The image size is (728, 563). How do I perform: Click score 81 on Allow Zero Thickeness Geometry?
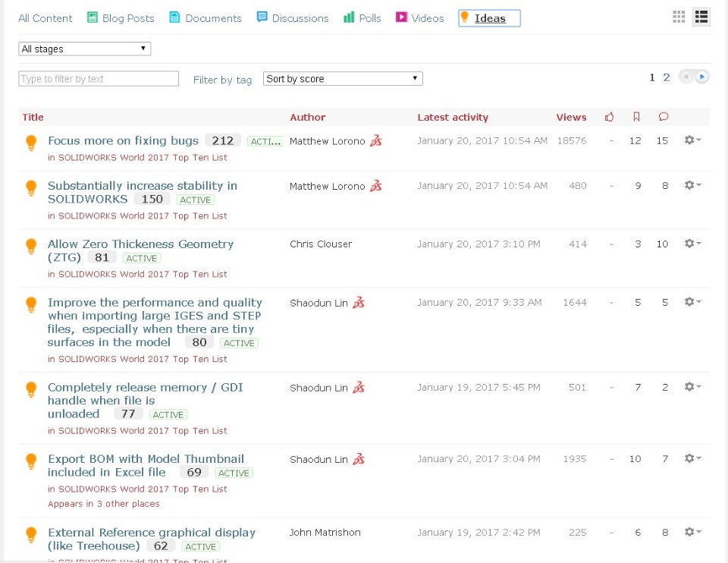pyautogui.click(x=102, y=257)
